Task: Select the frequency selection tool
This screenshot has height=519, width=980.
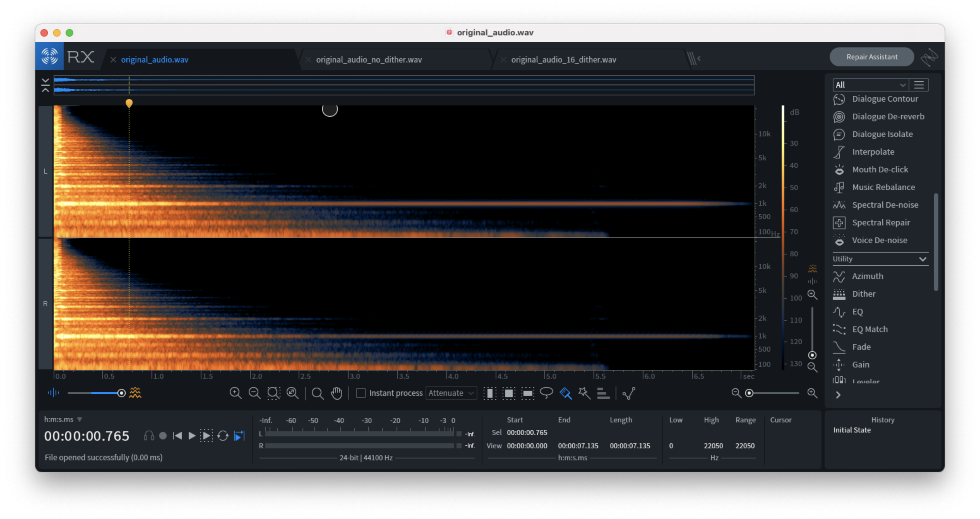Action: click(528, 393)
